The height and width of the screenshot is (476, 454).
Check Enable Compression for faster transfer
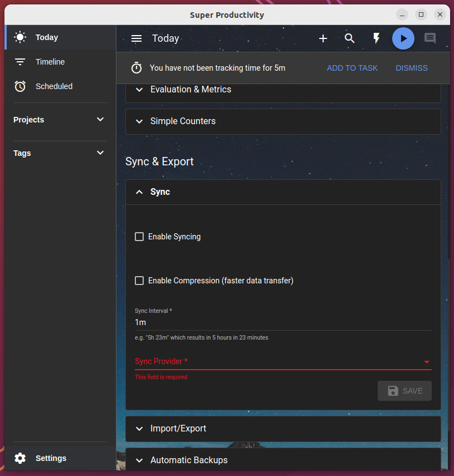(139, 280)
